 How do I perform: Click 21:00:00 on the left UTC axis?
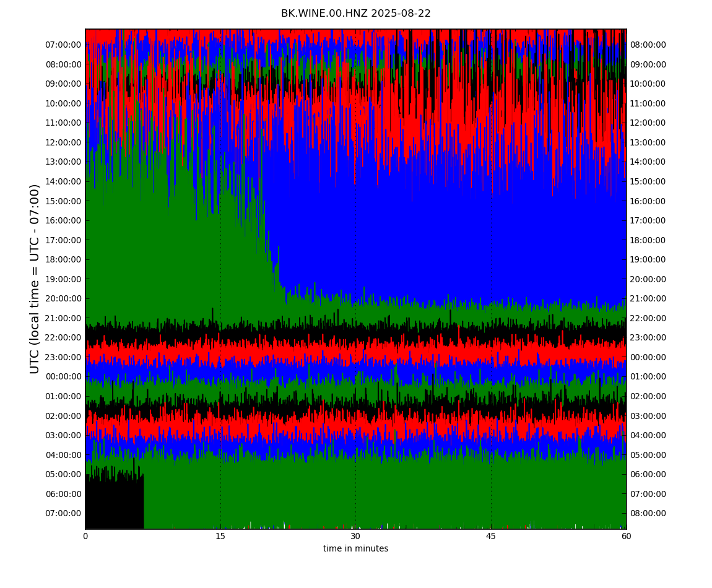pos(63,318)
